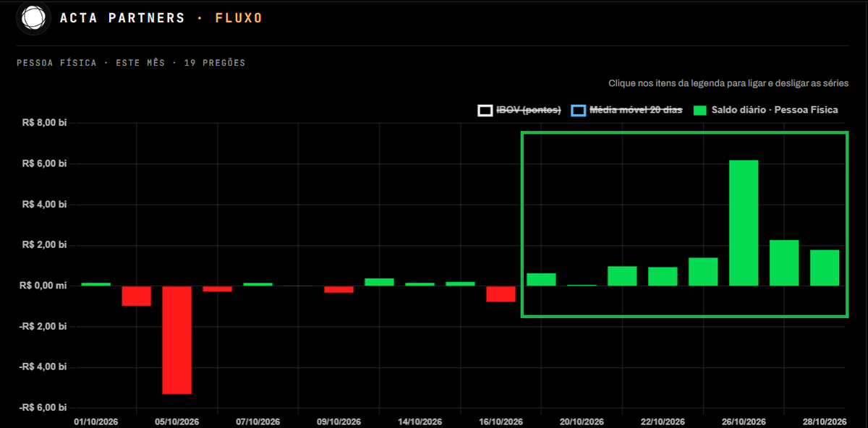Click the red bar for 16/10/2026
The width and height of the screenshot is (868, 428).
point(501,294)
